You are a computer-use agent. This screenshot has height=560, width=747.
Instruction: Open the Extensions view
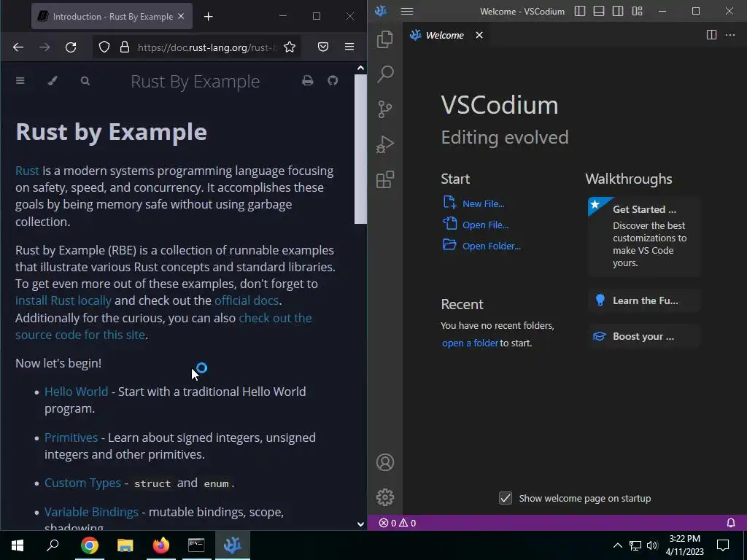click(x=385, y=179)
